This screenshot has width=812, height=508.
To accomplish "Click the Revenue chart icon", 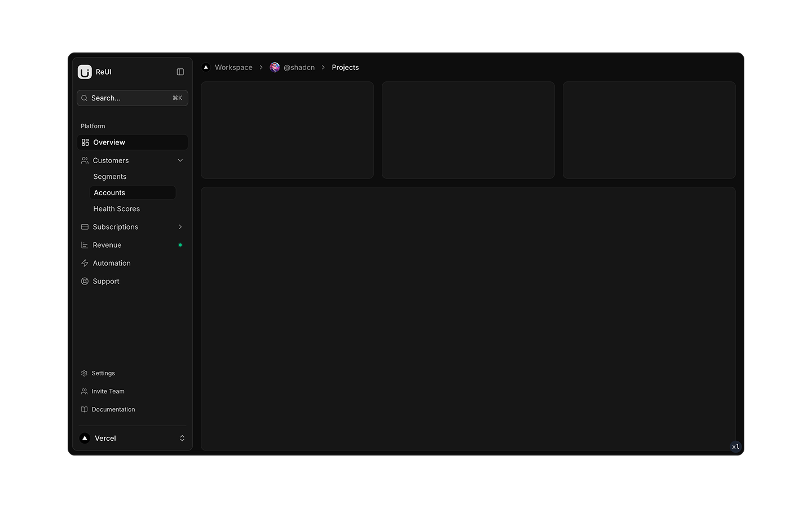I will click(x=85, y=245).
